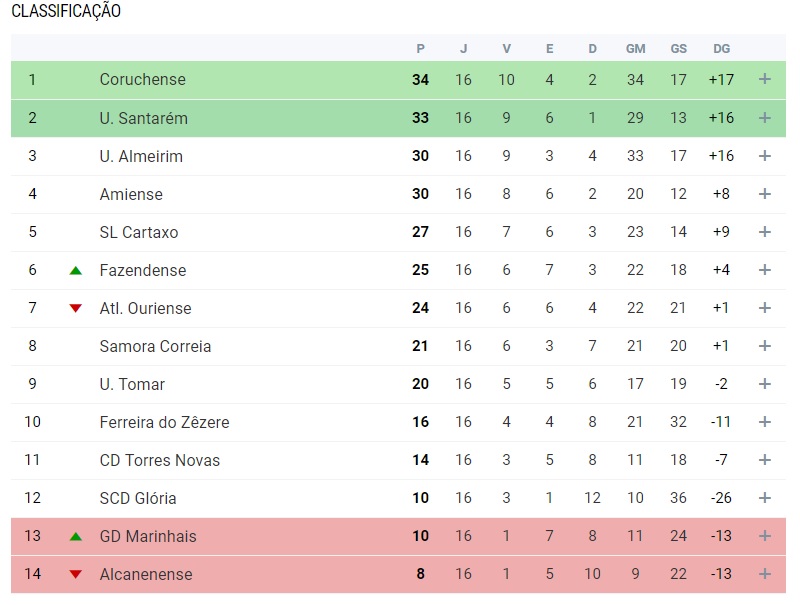Click the Fazendense team name
Screen dimensions: 800x605
point(143,270)
